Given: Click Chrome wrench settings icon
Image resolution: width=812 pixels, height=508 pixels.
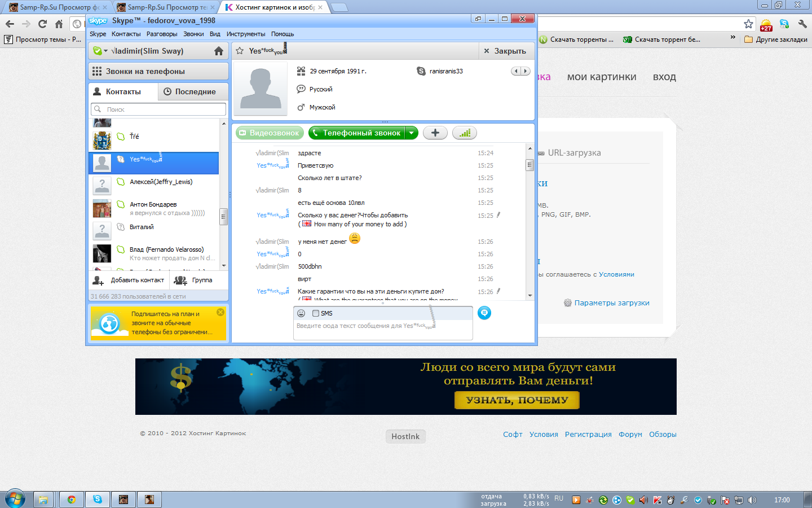Looking at the screenshot, I should click(802, 24).
